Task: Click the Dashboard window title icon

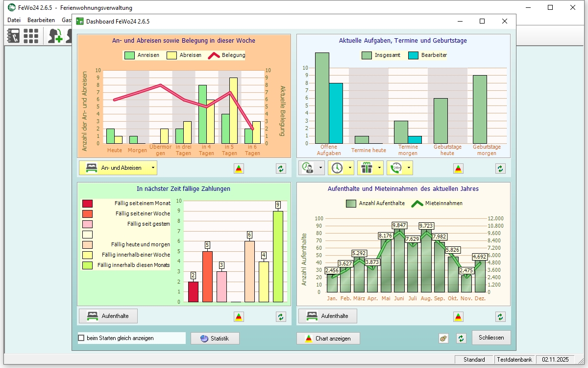Action: [x=79, y=21]
